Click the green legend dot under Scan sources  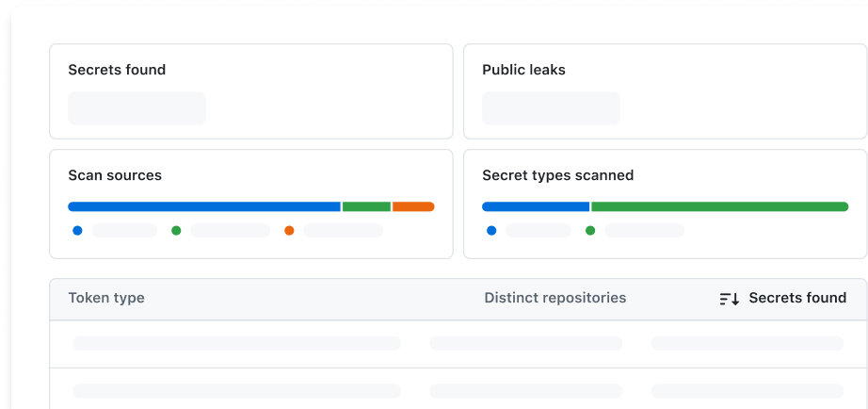pos(176,230)
